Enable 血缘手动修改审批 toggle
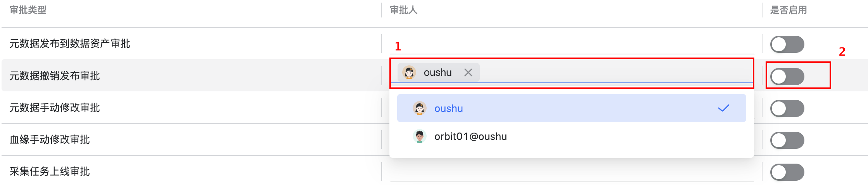This screenshot has height=185, width=868. [787, 140]
